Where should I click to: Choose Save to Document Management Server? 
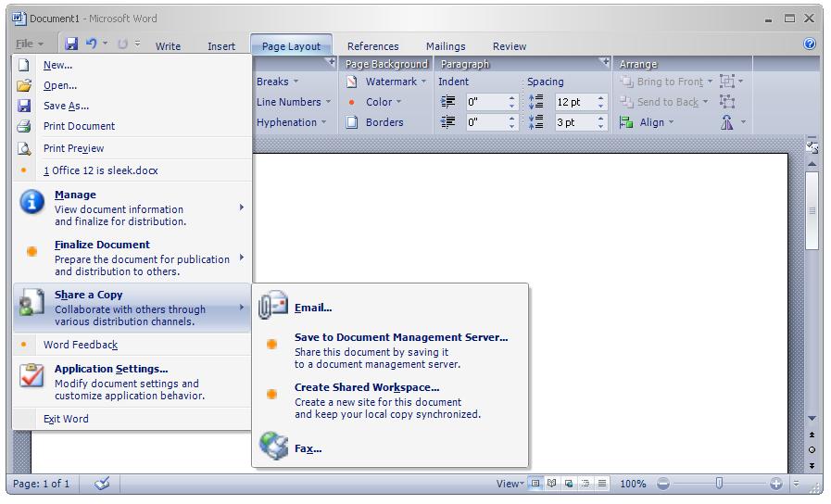point(391,350)
